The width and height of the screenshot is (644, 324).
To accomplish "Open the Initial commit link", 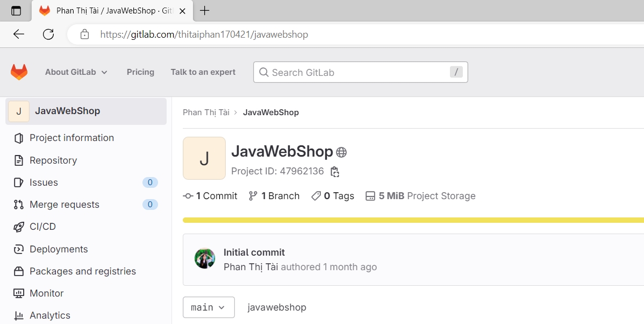I will pyautogui.click(x=254, y=252).
